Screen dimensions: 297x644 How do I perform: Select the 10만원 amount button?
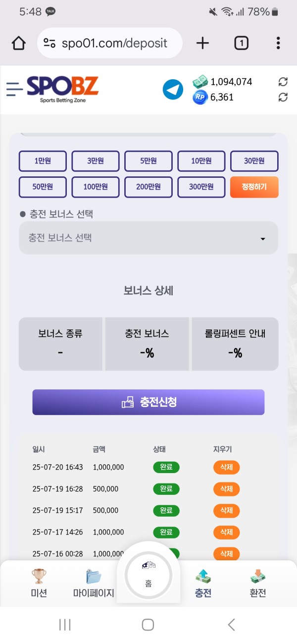201,161
